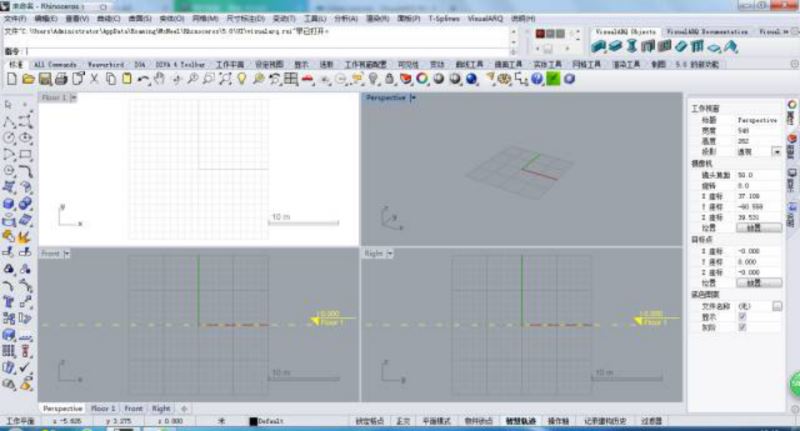Click the second gray swatch beside red swatch
The width and height of the screenshot is (800, 431).
tap(560, 34)
